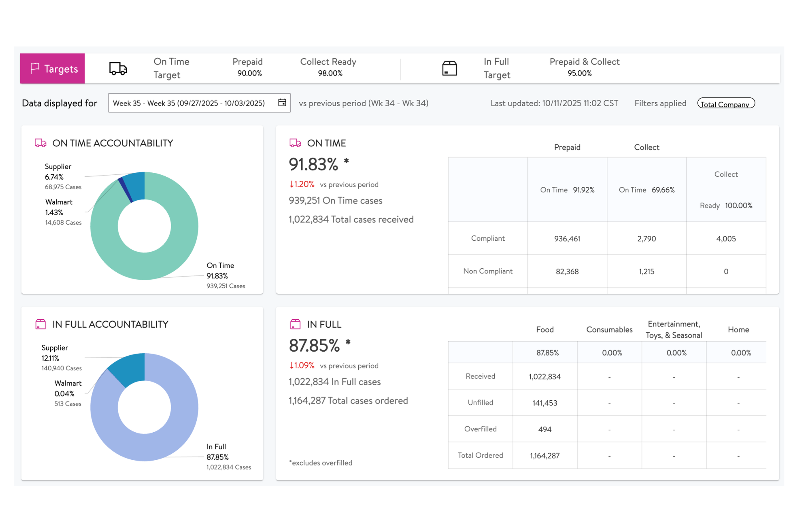Click the Collect column header in On Time table

(x=646, y=147)
